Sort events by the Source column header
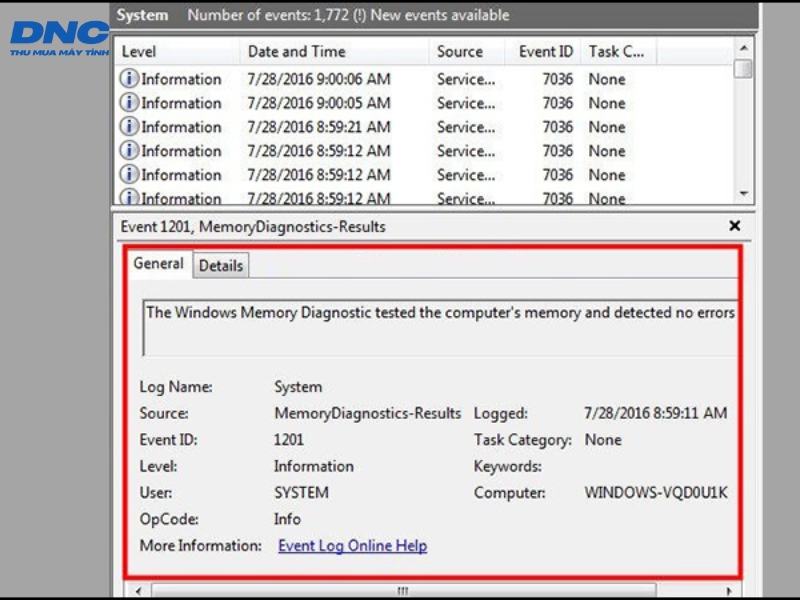This screenshot has width=800, height=600. pos(466,52)
